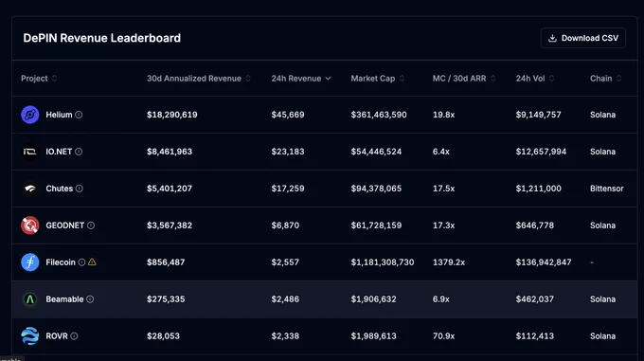Image resolution: width=644 pixels, height=361 pixels.
Task: Click the info icon beside ROVR
Action: tap(74, 336)
